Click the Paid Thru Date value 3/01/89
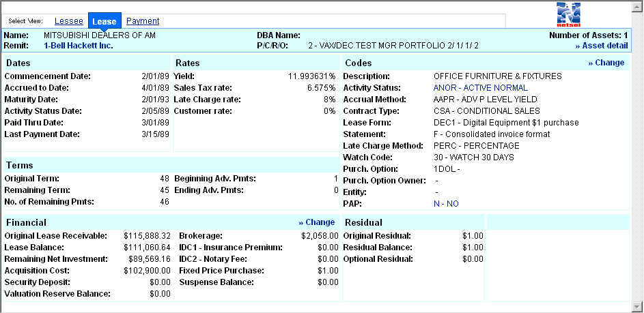 coord(155,122)
